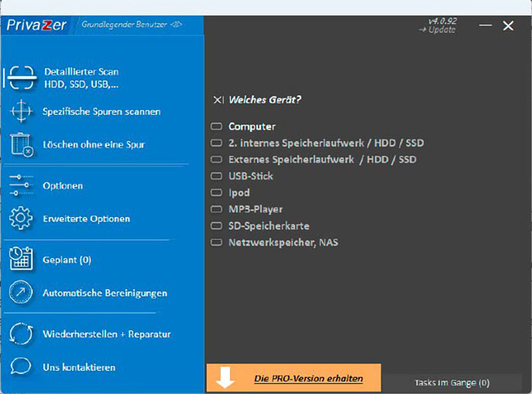532x394 pixels.
Task: Click the Detaillierter Scan scanner icon
Action: click(x=21, y=78)
